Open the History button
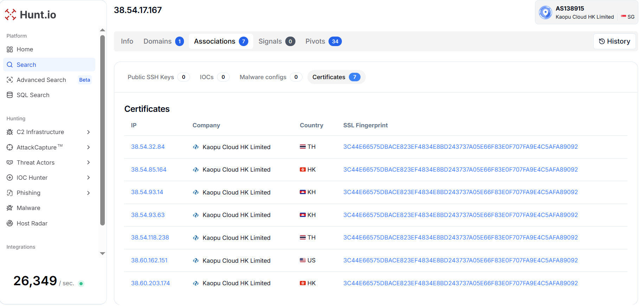 614,42
